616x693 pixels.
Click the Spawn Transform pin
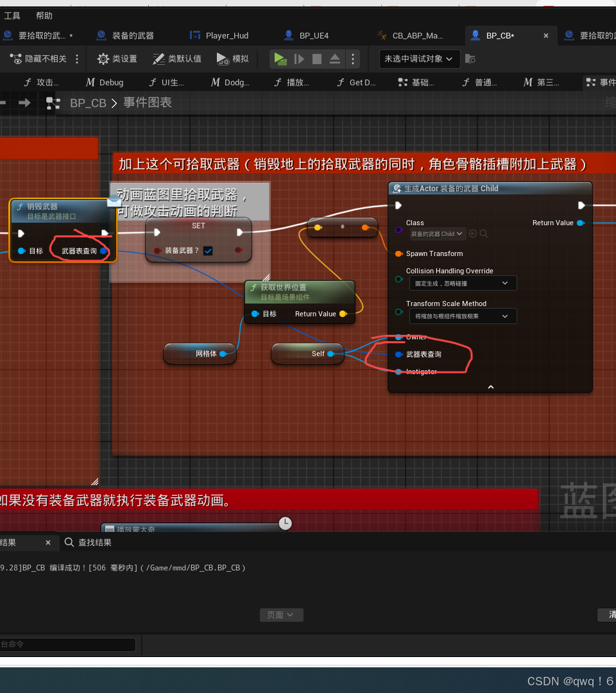pos(398,253)
